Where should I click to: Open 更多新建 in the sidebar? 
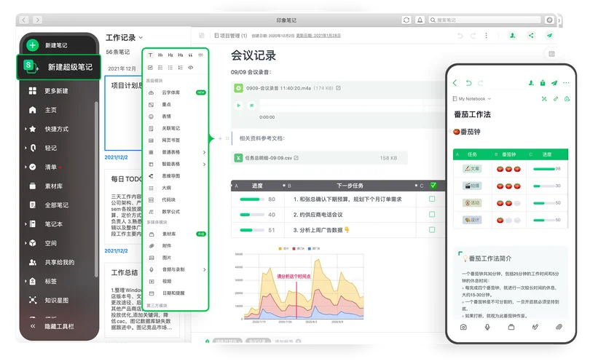[49, 91]
